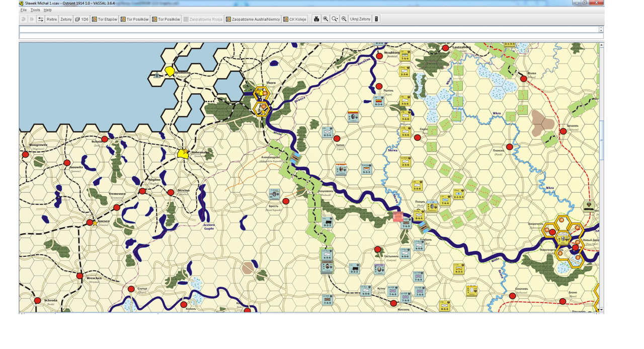Viewport: 644px width, 349px height.
Task: Click the Gostynin red city marker
Action: coord(377,249)
